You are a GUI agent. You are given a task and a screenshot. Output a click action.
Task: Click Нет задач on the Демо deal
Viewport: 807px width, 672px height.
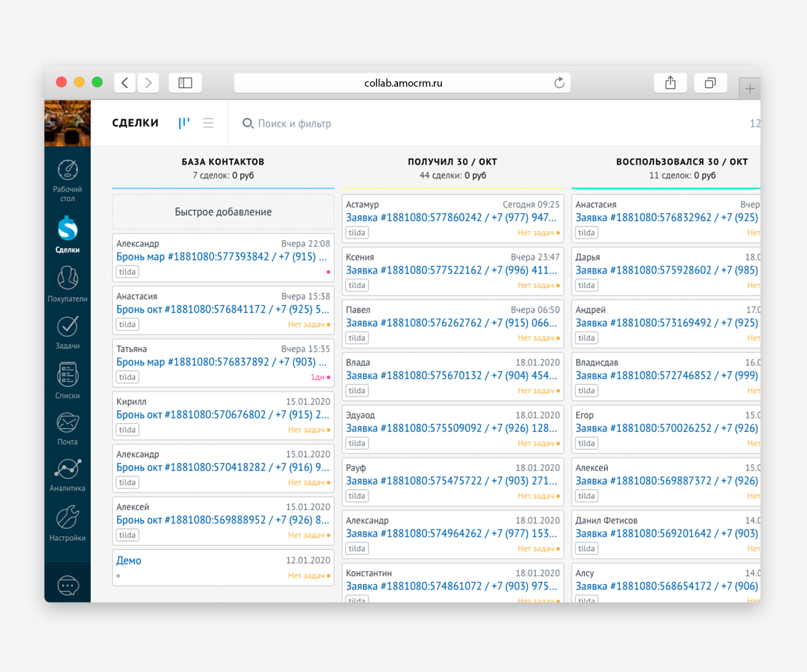click(x=309, y=576)
